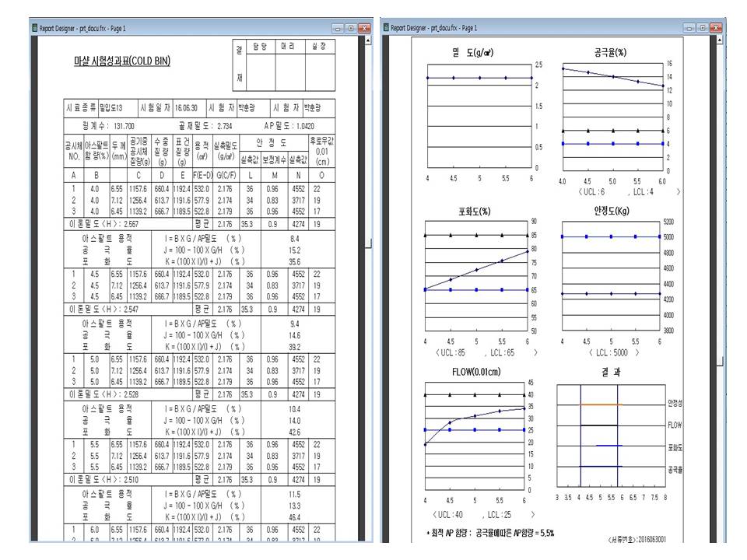Click the 공극율(%) chart title

pyautogui.click(x=610, y=52)
